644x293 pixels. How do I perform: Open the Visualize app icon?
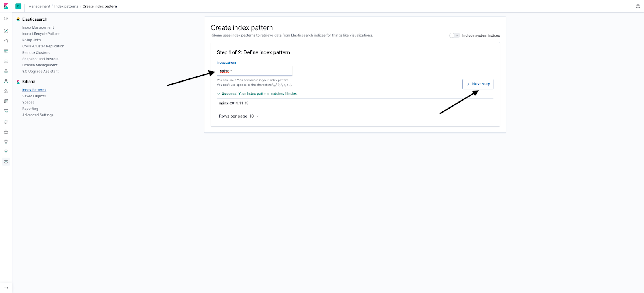[6, 41]
